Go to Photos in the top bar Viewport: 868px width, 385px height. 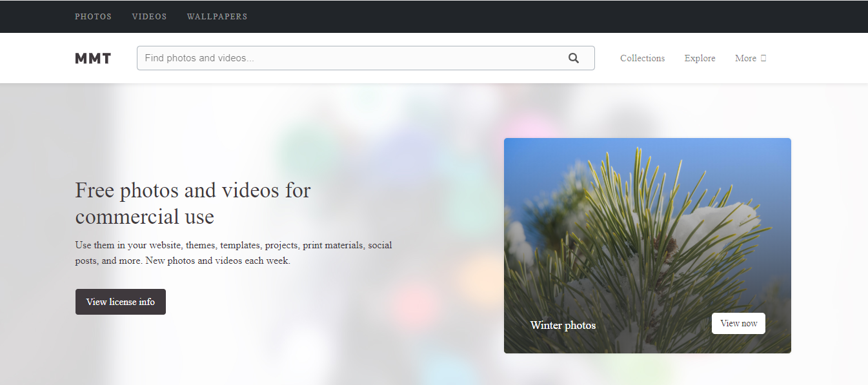tap(93, 17)
